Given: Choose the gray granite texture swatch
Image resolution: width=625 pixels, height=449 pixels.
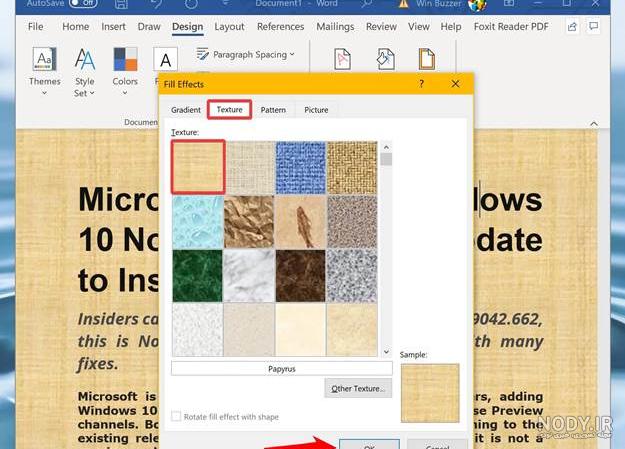Looking at the screenshot, I should point(352,276).
